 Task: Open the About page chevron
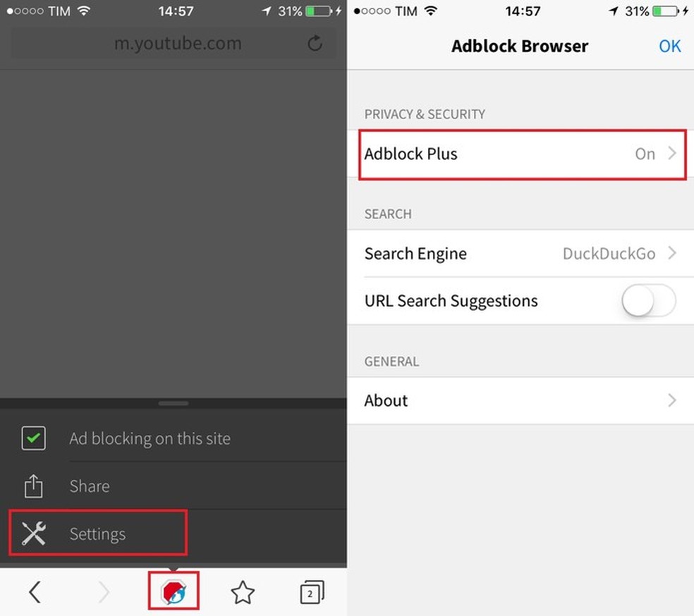click(672, 400)
